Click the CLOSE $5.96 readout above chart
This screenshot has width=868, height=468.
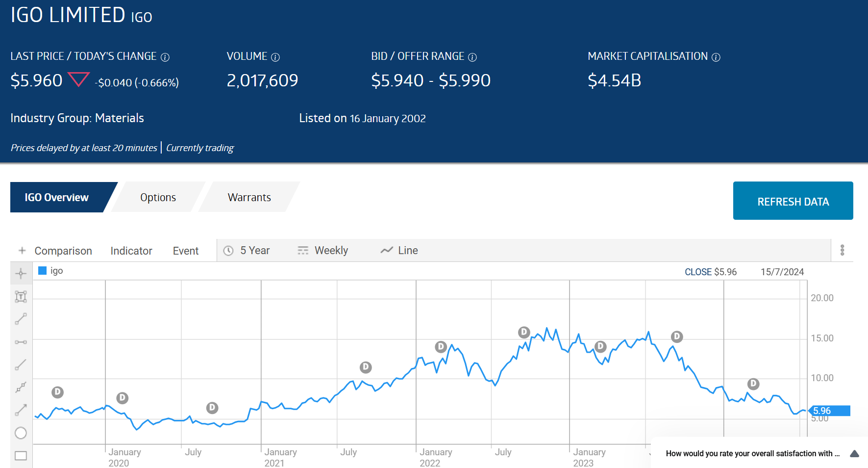pos(711,272)
